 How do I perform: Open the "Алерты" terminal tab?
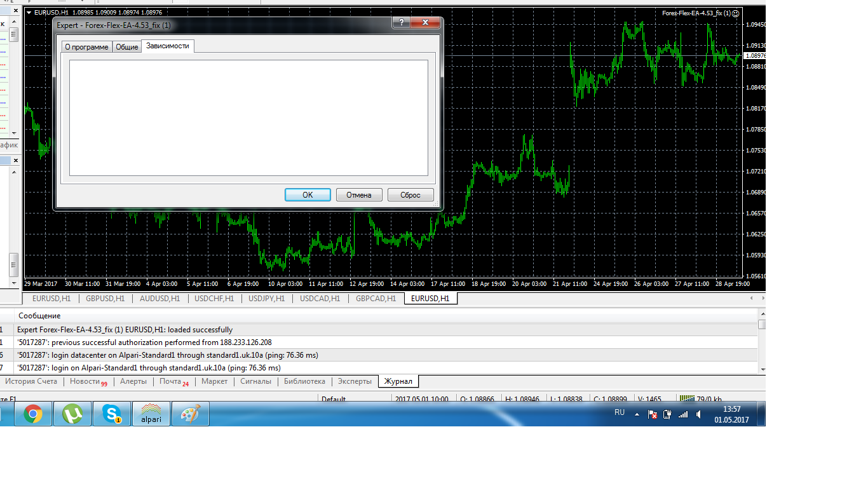point(133,382)
